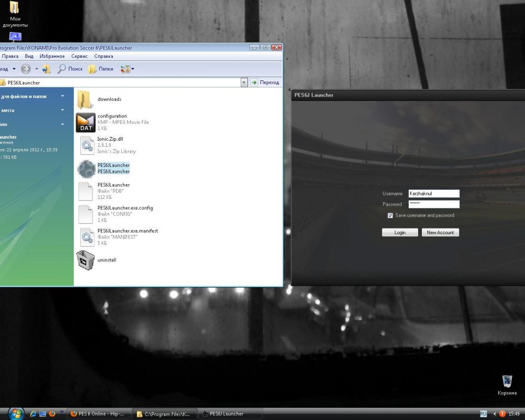This screenshot has height=420, width=525.
Task: Open the address bar dropdown arrow
Action: [244, 82]
